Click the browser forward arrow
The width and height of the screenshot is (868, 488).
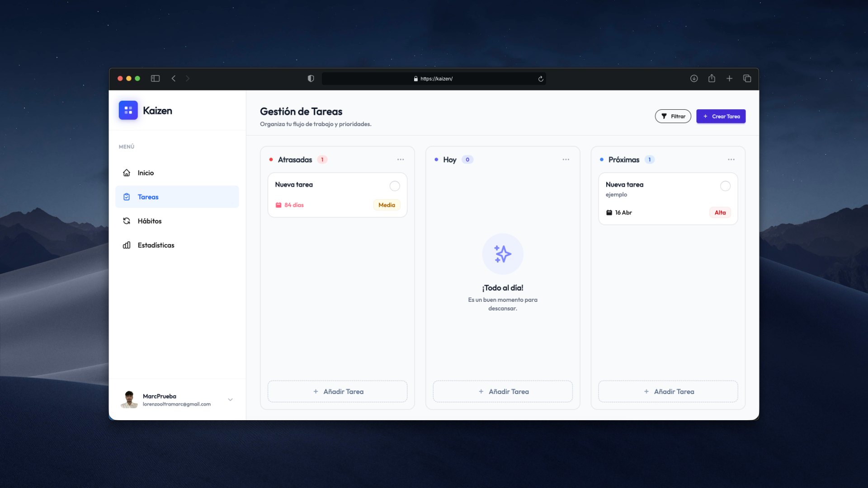point(188,79)
